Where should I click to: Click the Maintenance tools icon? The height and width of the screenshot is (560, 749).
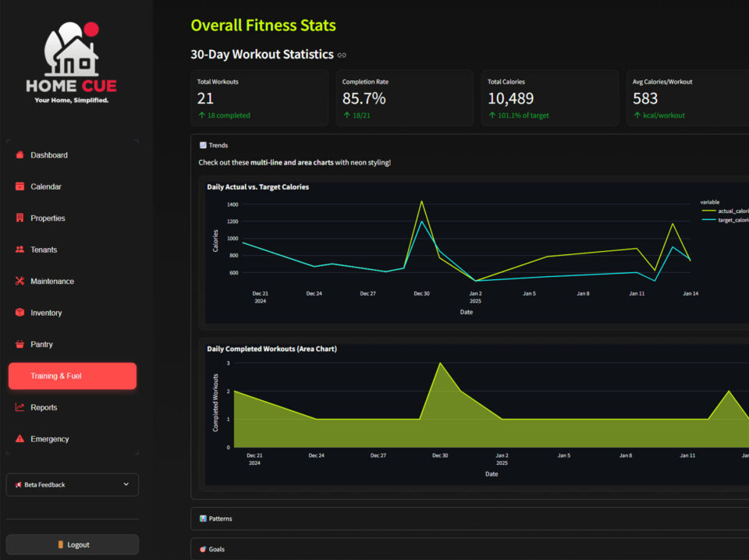coord(20,282)
